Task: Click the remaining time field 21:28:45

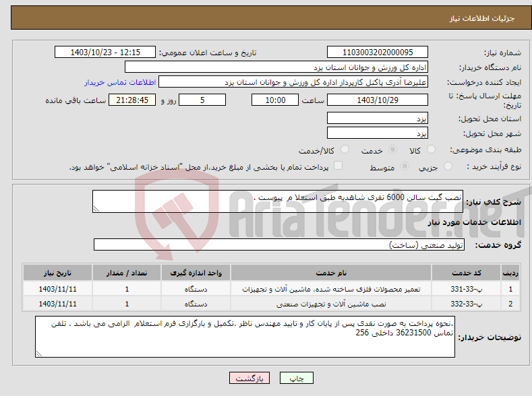Action: pos(132,100)
